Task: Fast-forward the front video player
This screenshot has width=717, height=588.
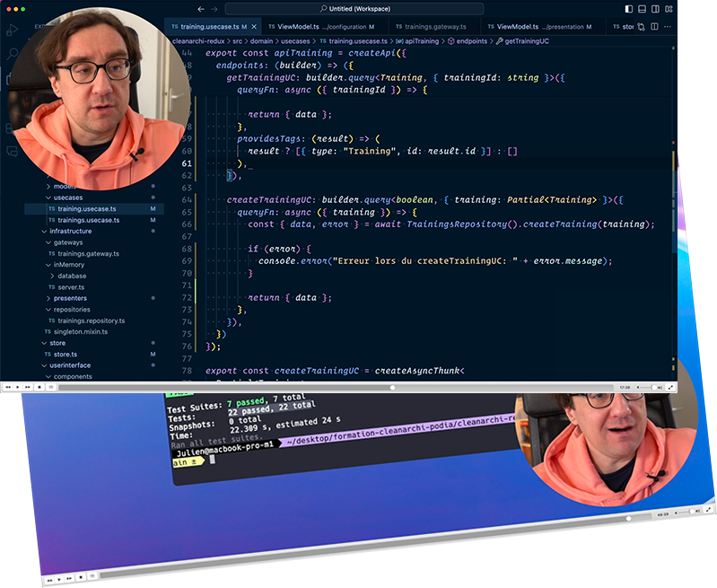Action: click(28, 387)
